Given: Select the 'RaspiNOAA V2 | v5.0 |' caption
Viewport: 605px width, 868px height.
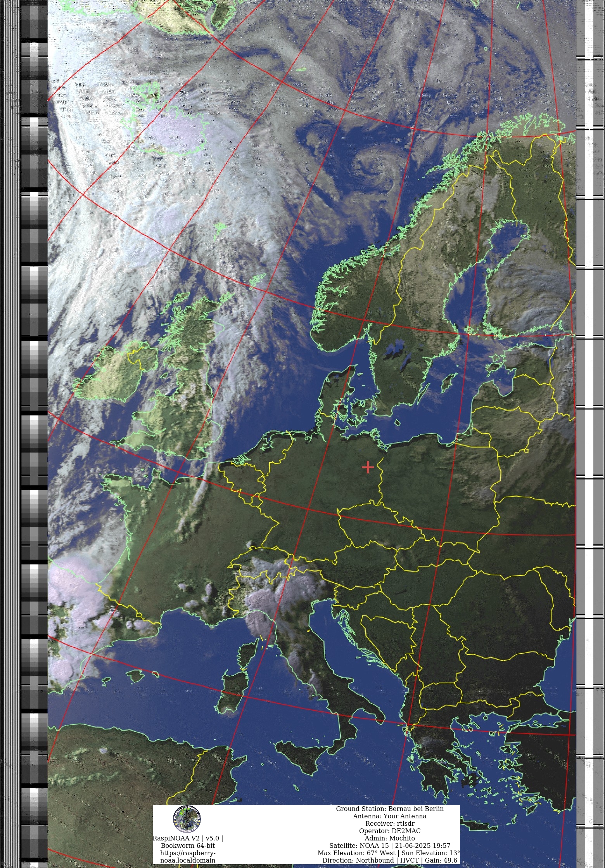Looking at the screenshot, I should 188,838.
